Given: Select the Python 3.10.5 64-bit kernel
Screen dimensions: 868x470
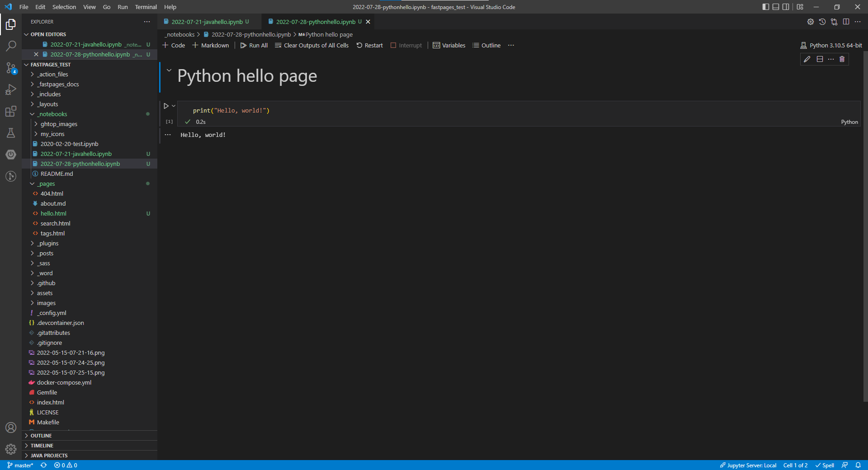Looking at the screenshot, I should (831, 45).
